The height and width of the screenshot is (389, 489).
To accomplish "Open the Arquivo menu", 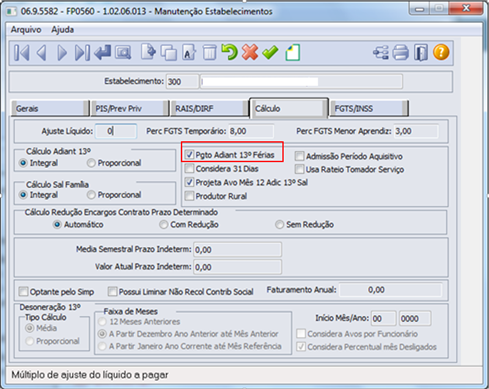I will [26, 30].
